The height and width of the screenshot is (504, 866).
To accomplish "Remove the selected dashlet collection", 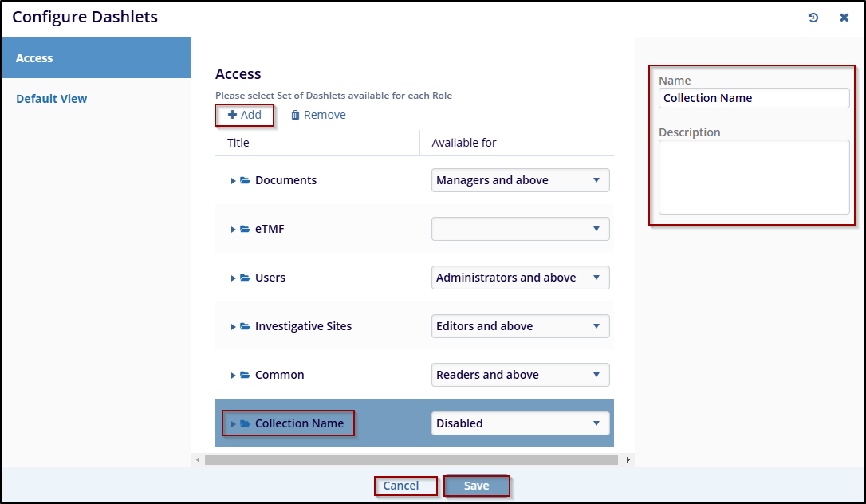I will tap(318, 115).
